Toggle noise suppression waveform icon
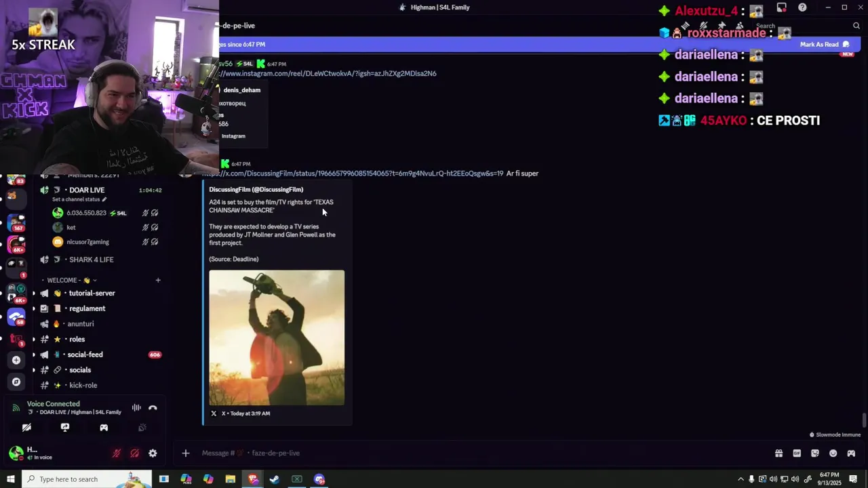 [x=136, y=408]
